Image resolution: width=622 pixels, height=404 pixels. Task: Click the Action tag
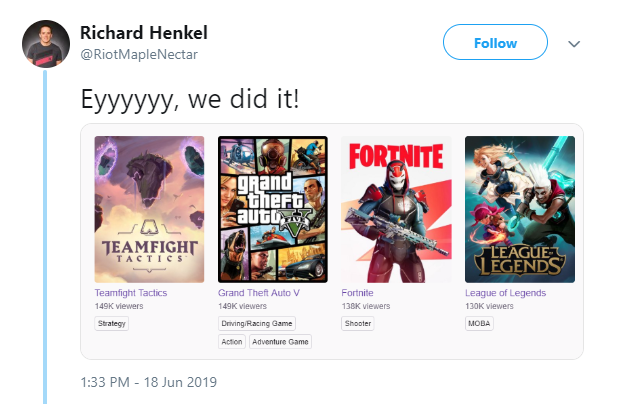click(231, 342)
